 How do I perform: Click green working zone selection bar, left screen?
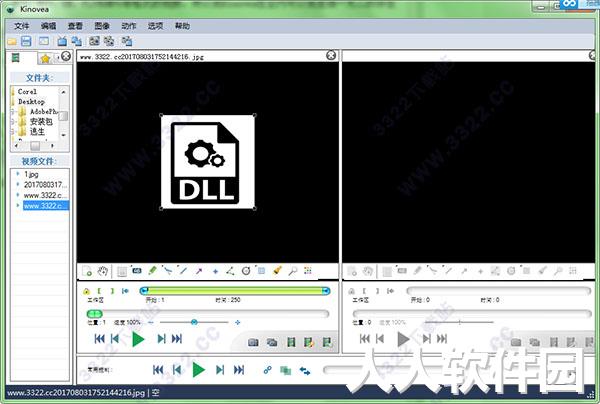coord(235,291)
